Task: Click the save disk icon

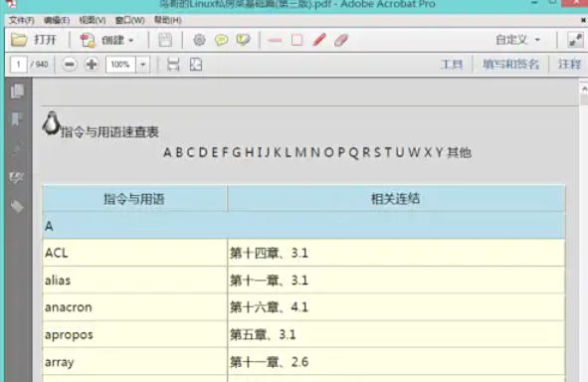Action: (165, 40)
